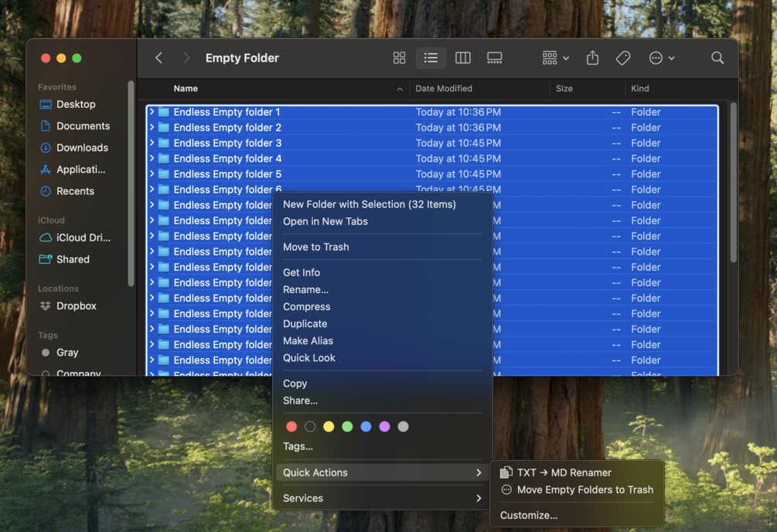Click the Tags icon in the toolbar
The width and height of the screenshot is (777, 532).
click(622, 58)
